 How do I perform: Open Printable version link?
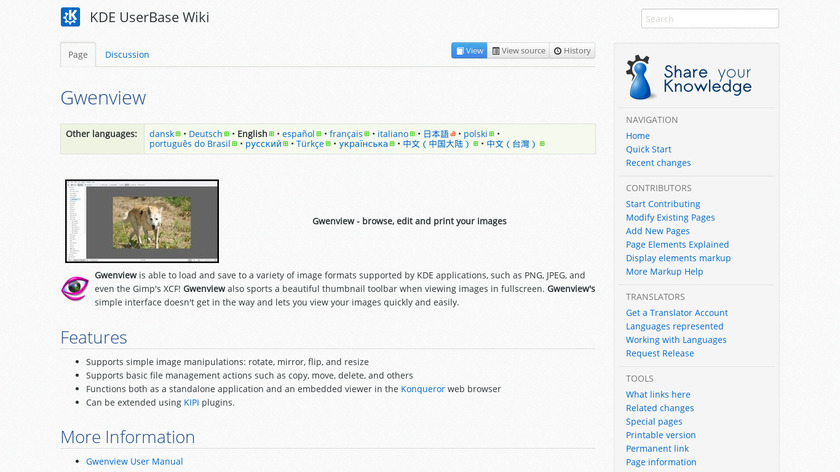(x=661, y=435)
